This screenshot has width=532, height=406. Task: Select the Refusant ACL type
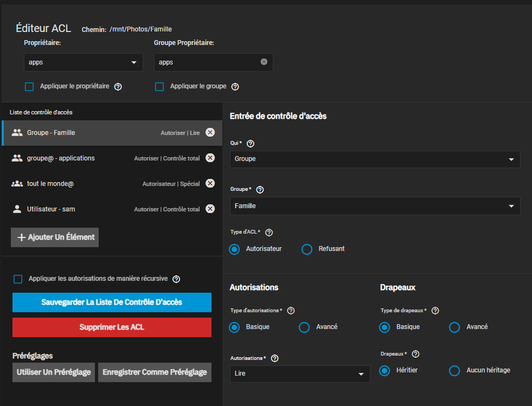point(307,249)
